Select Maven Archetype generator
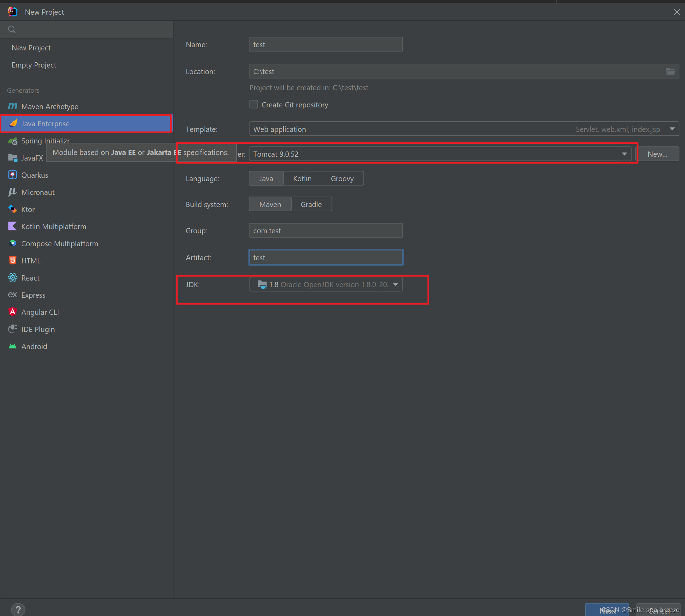The width and height of the screenshot is (685, 616). coord(87,106)
